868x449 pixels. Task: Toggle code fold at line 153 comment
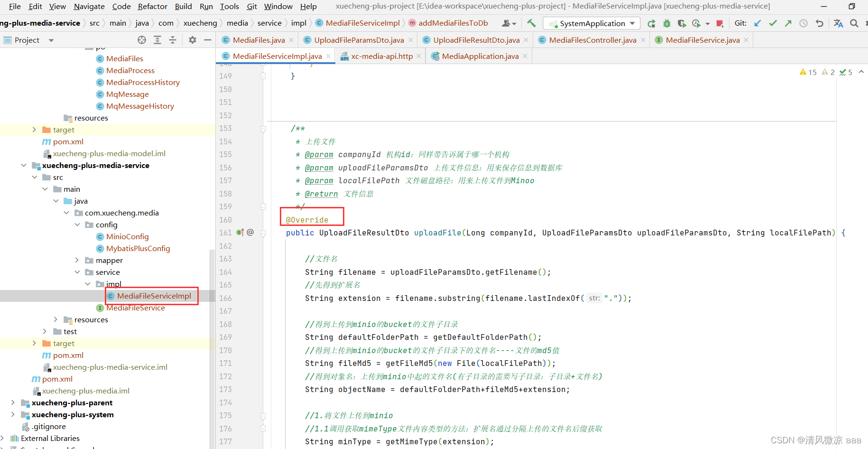pyautogui.click(x=263, y=129)
